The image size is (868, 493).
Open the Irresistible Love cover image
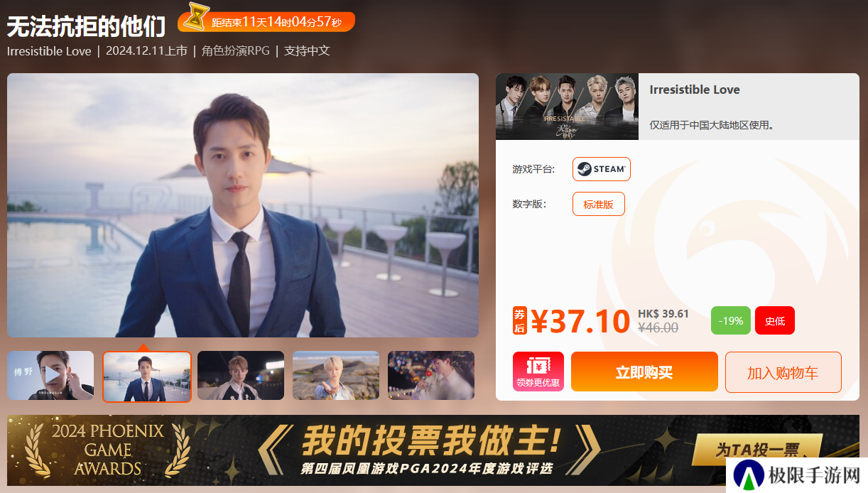tap(567, 107)
